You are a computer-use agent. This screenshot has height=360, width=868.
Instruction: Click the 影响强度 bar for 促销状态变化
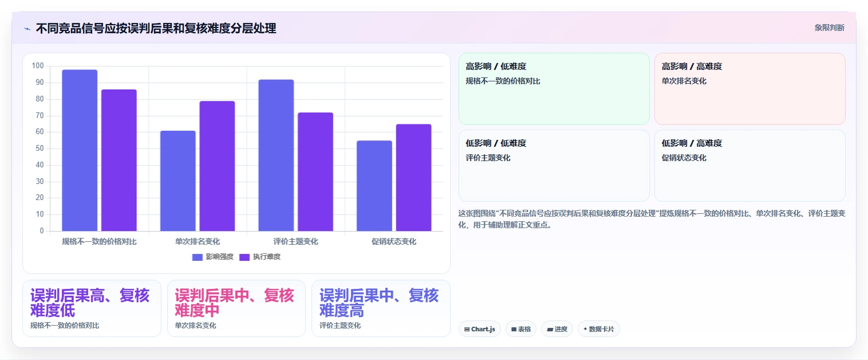(x=374, y=186)
